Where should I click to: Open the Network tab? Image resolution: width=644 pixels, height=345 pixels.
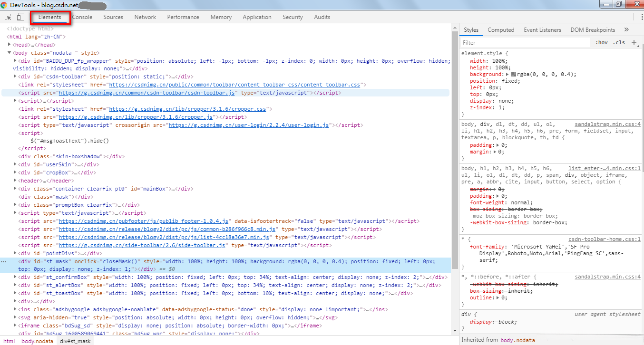[145, 17]
